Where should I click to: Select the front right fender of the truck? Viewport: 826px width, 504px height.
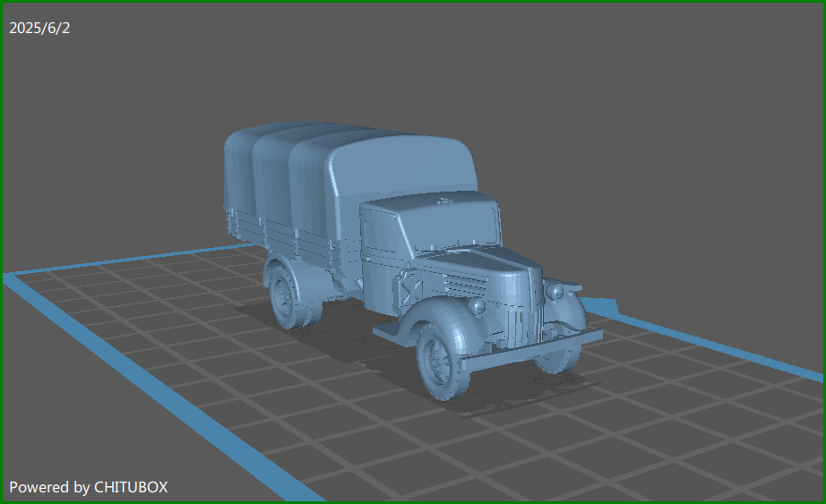[564, 309]
